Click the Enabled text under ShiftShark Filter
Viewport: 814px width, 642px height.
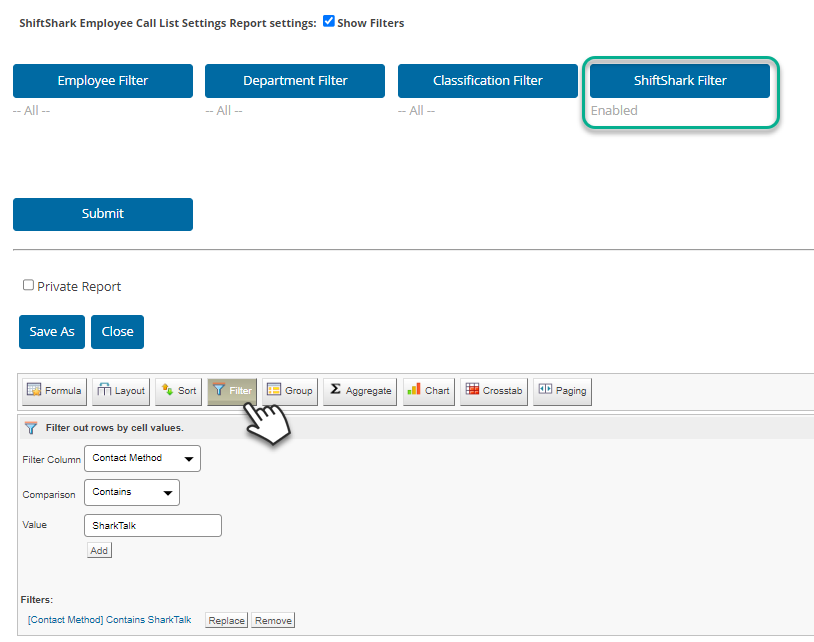614,111
